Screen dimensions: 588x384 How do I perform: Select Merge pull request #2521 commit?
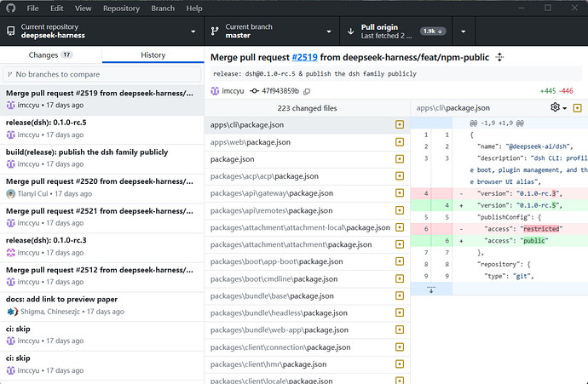pos(102,217)
